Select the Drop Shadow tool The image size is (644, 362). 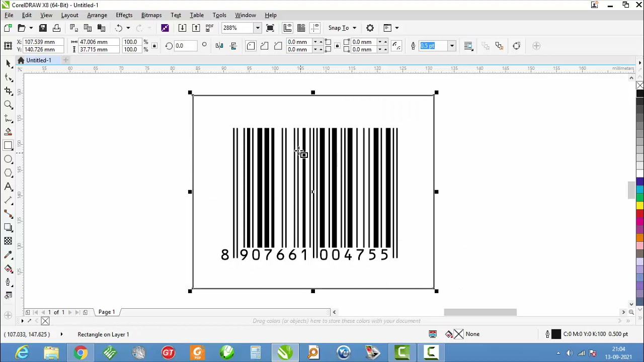click(x=8, y=227)
